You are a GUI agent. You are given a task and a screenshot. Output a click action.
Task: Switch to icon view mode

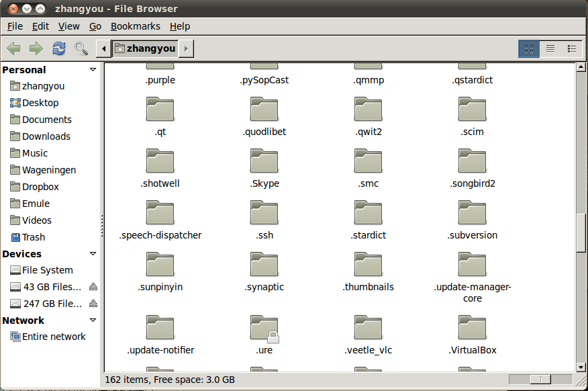pos(529,49)
